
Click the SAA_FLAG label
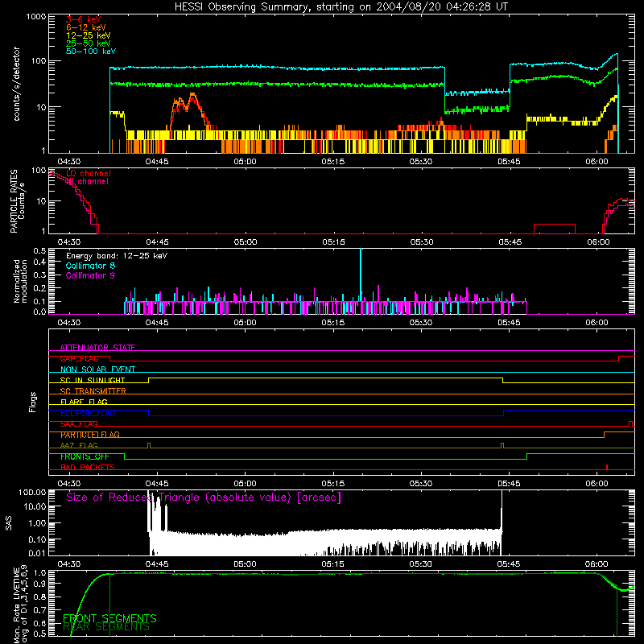(x=79, y=424)
